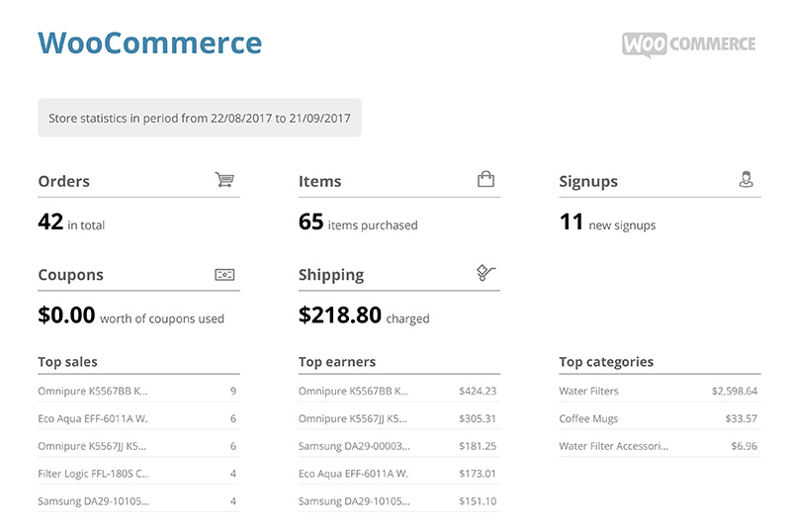Click the $424.23 earnings amount

point(478,391)
